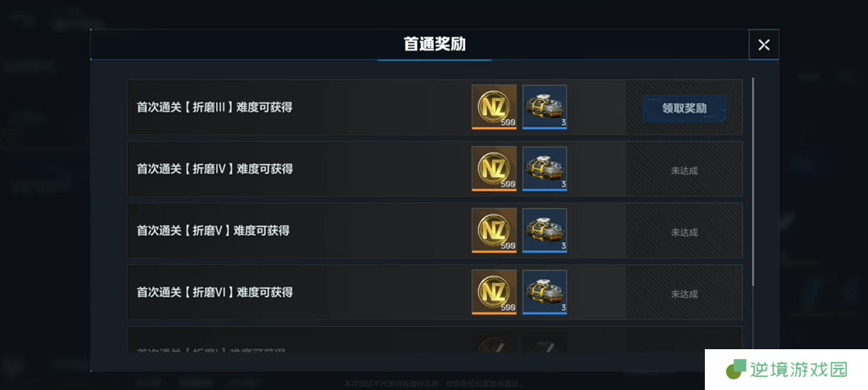This screenshot has width=868, height=390.
Task: Select the 首次通关【折磨III】row text
Action: click(x=215, y=107)
